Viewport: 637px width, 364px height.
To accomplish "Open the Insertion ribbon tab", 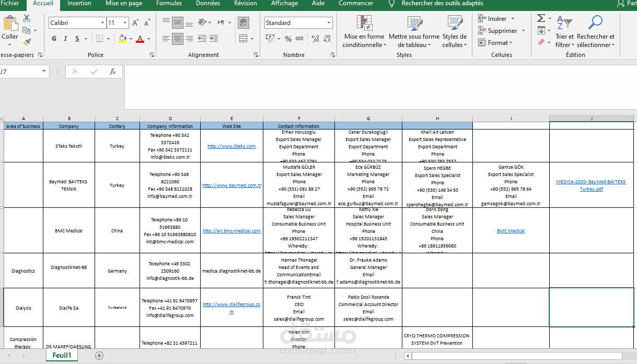I will (x=79, y=4).
